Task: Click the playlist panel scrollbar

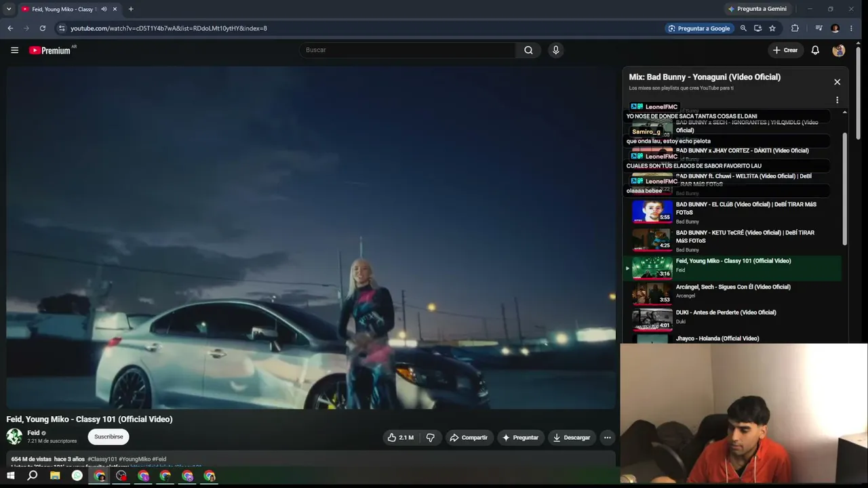Action: tap(844, 189)
